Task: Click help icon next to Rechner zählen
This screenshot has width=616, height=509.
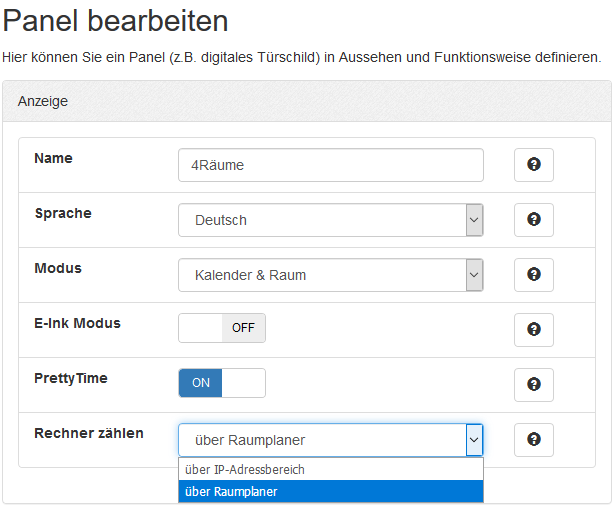Action: pyautogui.click(x=533, y=439)
